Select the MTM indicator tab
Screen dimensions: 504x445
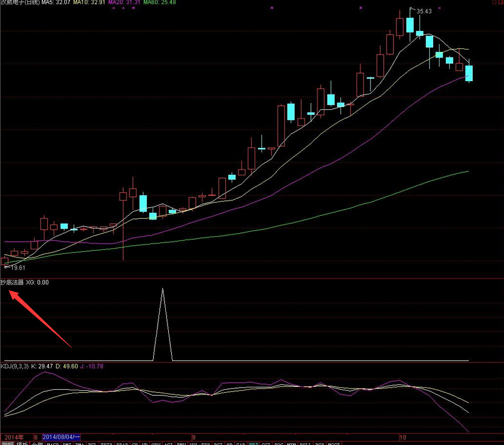click(x=291, y=444)
